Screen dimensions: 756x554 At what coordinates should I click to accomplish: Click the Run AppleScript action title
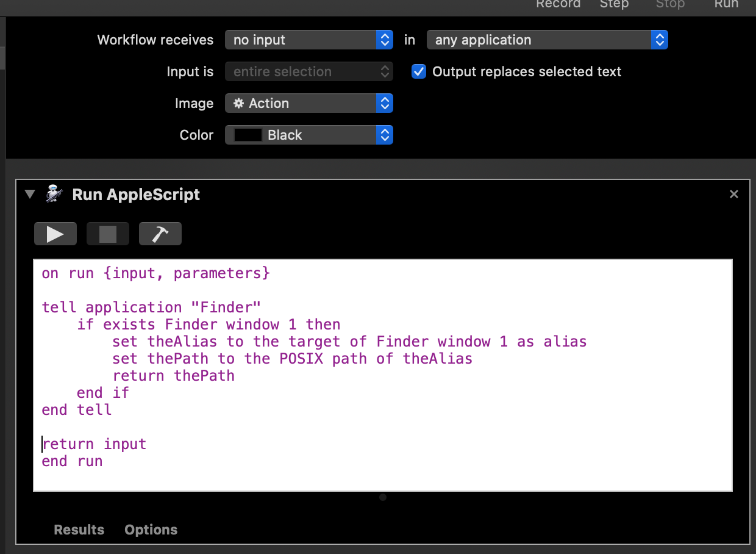136,195
